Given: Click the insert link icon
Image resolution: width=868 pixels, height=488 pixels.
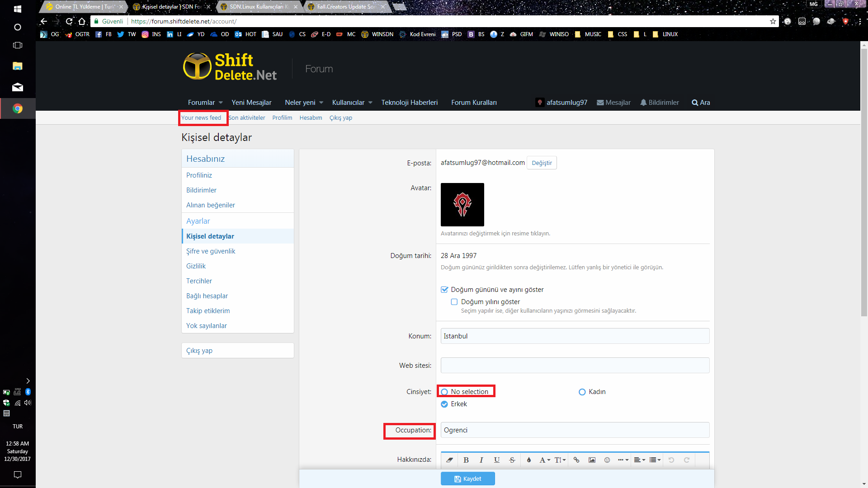Looking at the screenshot, I should click(x=576, y=460).
